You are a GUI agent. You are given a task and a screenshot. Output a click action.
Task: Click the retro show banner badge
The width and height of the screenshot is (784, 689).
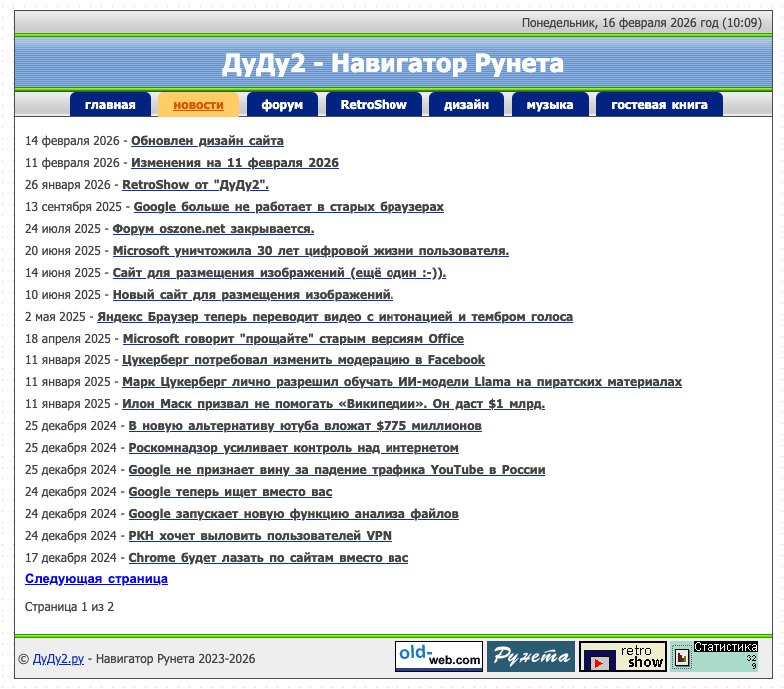(x=622, y=656)
